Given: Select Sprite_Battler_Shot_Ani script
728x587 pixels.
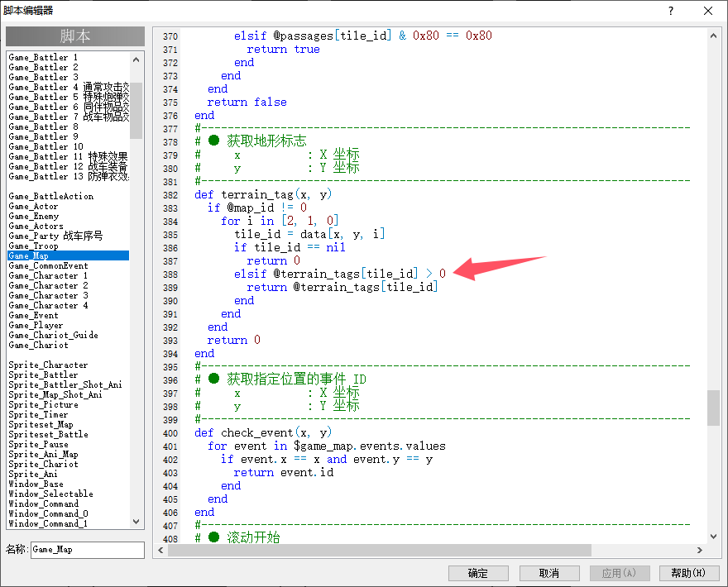Looking at the screenshot, I should click(65, 384).
